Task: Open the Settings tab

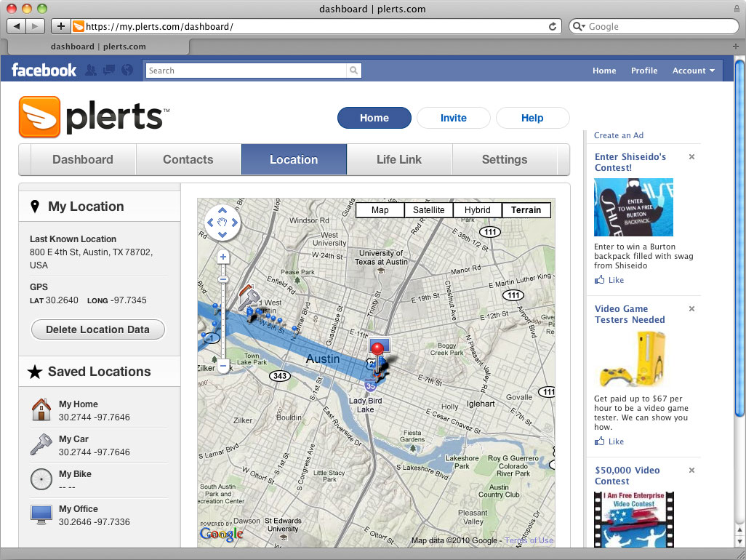Action: tap(505, 159)
